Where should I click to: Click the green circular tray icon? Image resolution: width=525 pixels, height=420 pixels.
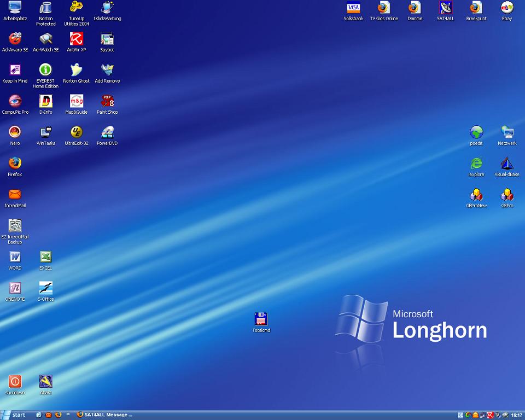click(x=468, y=415)
